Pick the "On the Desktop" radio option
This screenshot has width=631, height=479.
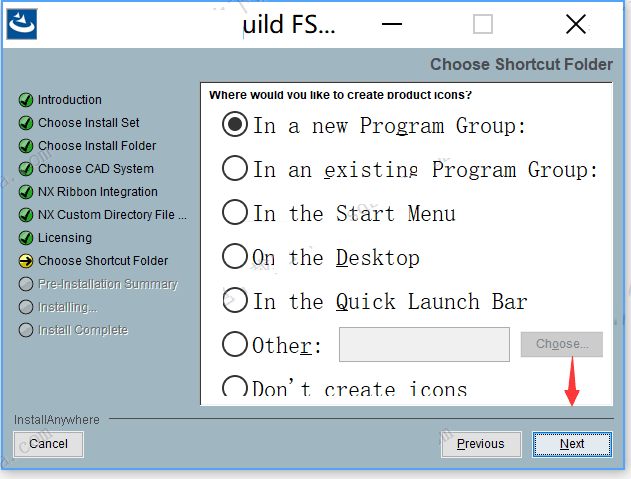[x=235, y=257]
